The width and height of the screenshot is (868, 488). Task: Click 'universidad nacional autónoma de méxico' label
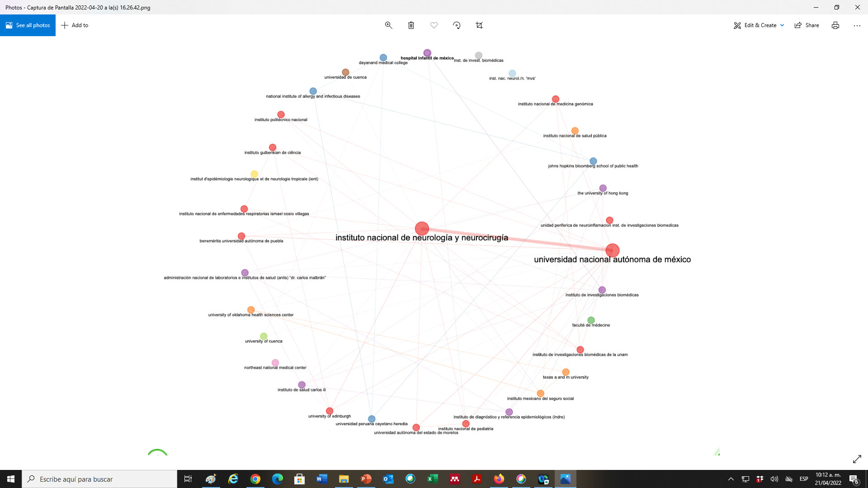tap(612, 259)
